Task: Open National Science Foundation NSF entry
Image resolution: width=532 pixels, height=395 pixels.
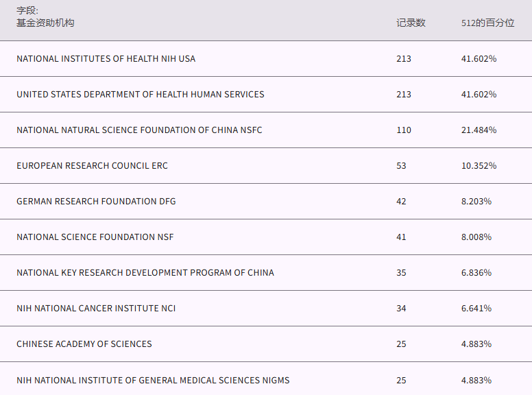Action: click(x=95, y=237)
